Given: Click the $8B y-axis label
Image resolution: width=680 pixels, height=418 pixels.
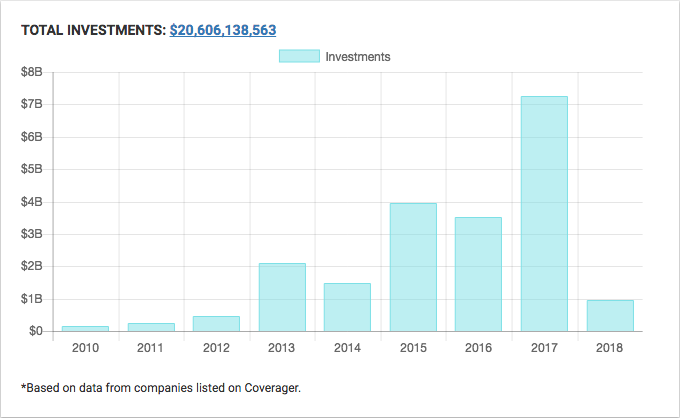Looking at the screenshot, I should click(x=32, y=72).
